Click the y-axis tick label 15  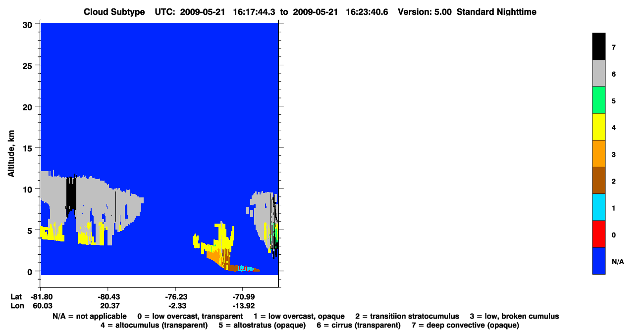coord(28,147)
